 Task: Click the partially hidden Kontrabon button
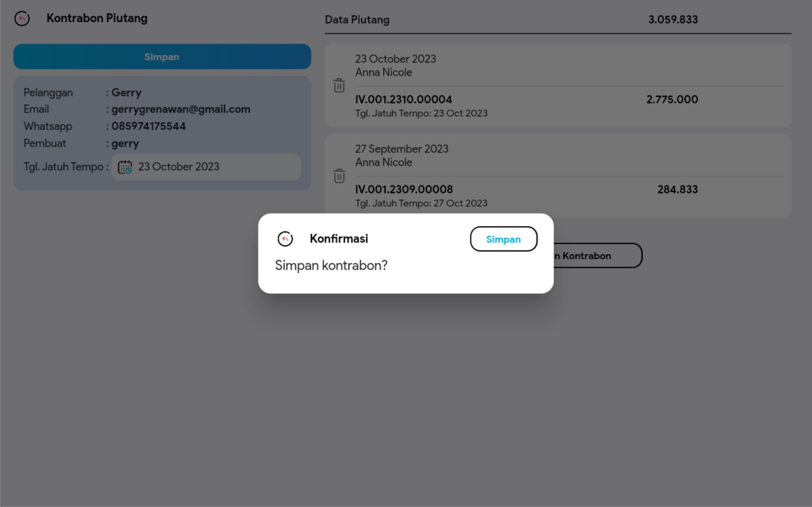(597, 256)
